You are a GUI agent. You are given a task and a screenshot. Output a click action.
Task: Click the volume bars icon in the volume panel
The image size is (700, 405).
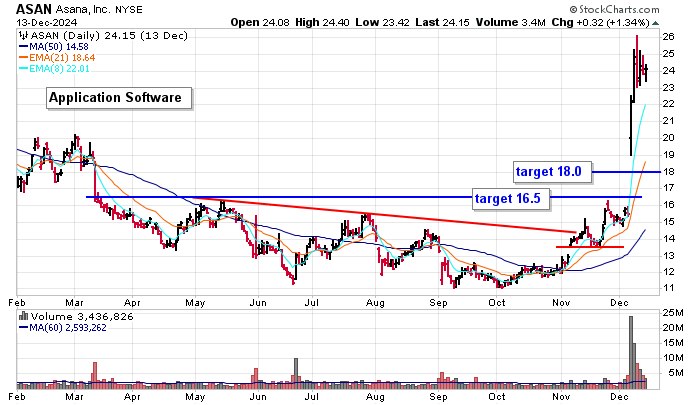(x=24, y=317)
